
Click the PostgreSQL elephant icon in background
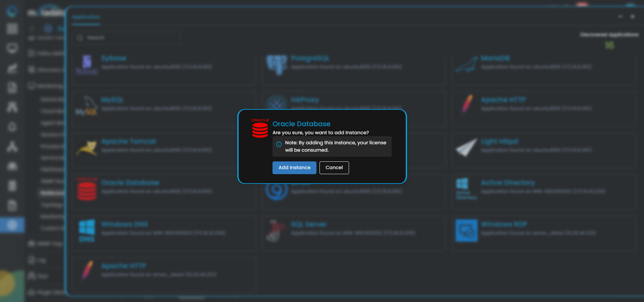(277, 65)
